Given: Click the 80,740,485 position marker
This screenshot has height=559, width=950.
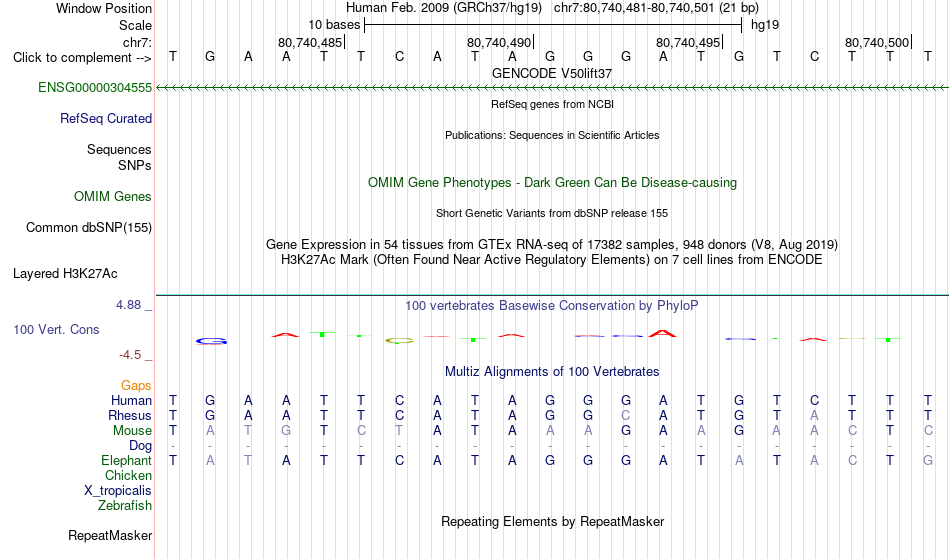Looking at the screenshot, I should click(311, 42).
